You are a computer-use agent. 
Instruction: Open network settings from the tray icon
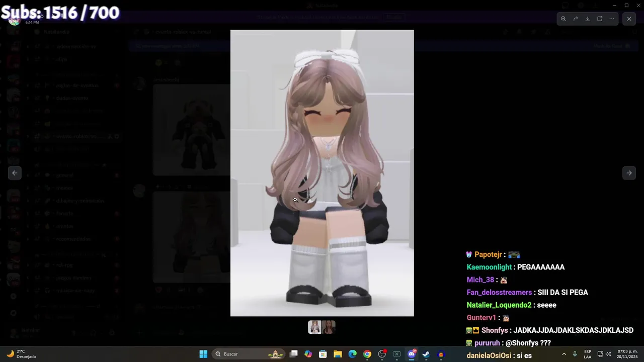pyautogui.click(x=600, y=354)
